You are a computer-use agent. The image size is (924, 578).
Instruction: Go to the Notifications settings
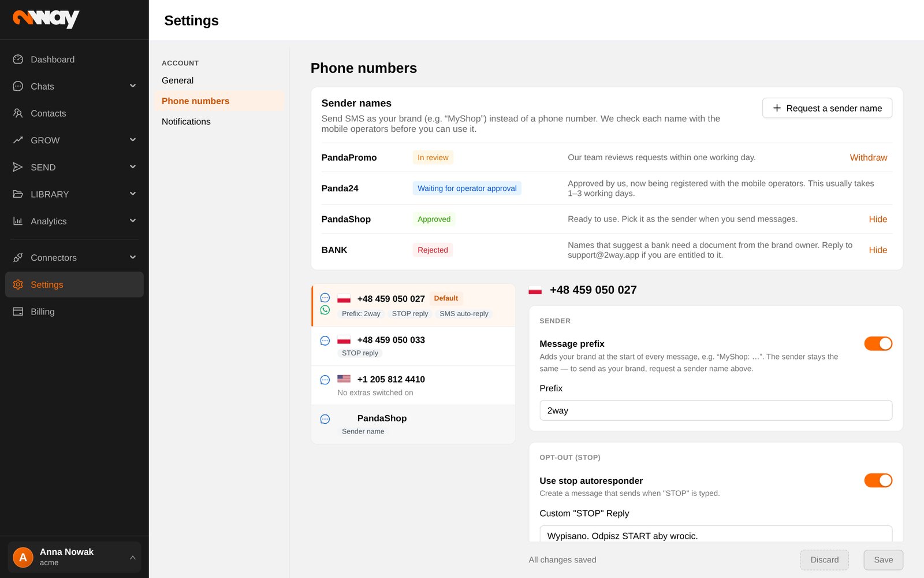tap(219, 121)
